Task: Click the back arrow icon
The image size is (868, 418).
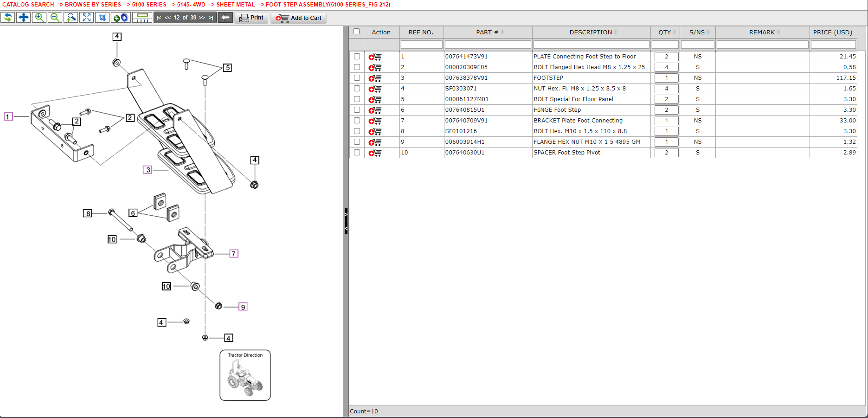Action: [x=225, y=18]
